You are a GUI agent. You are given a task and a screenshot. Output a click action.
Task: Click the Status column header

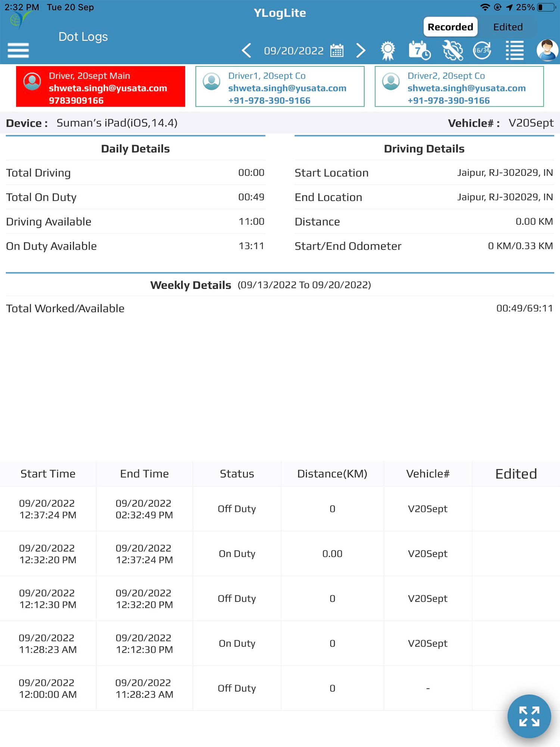click(237, 474)
